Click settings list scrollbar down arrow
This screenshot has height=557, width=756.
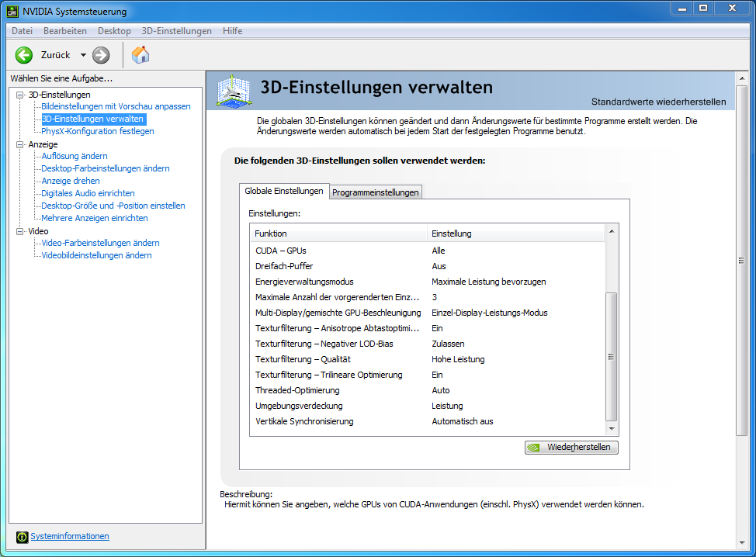click(612, 428)
